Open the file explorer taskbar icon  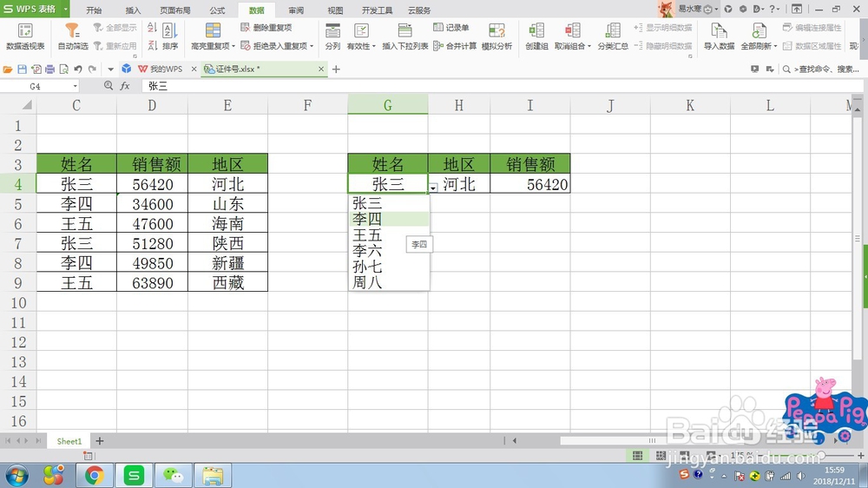point(214,475)
